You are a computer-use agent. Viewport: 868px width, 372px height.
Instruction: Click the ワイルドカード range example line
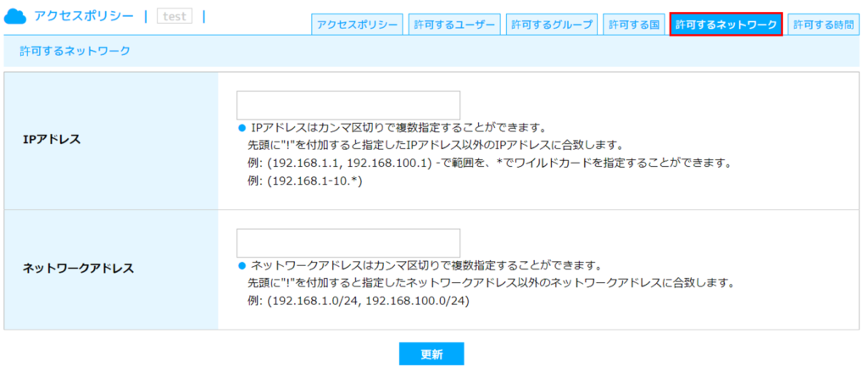pos(490,164)
